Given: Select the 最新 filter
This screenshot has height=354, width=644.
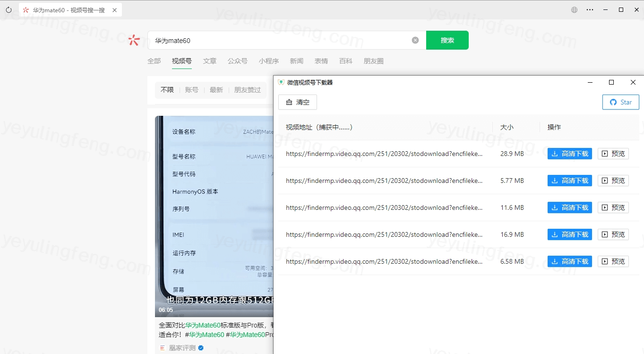Looking at the screenshot, I should point(216,90).
